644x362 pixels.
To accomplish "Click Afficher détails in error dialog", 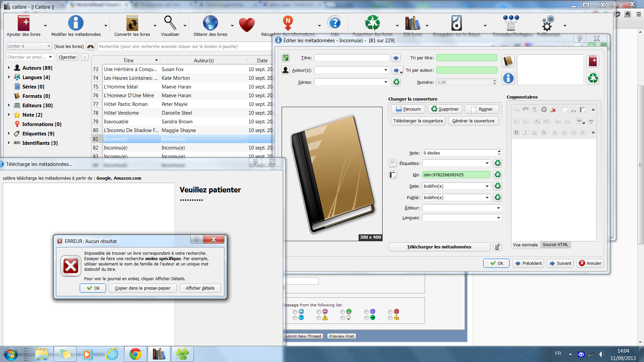I will click(x=200, y=288).
